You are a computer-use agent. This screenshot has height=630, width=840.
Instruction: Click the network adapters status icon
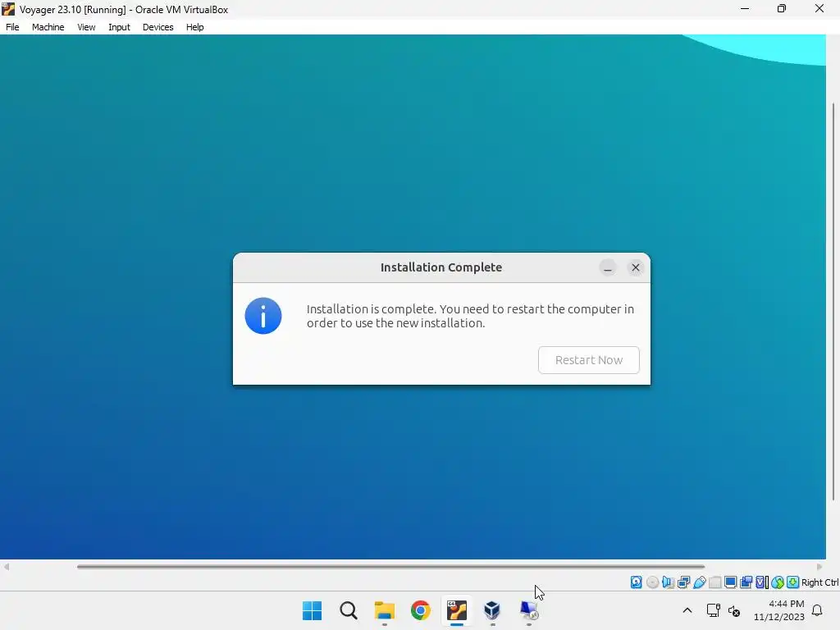[x=683, y=582]
